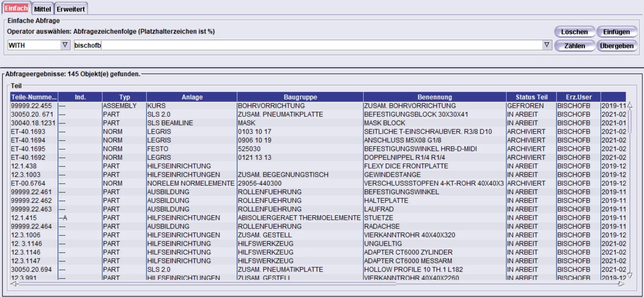Select the MASK BLOCK row

pyautogui.click(x=384, y=123)
